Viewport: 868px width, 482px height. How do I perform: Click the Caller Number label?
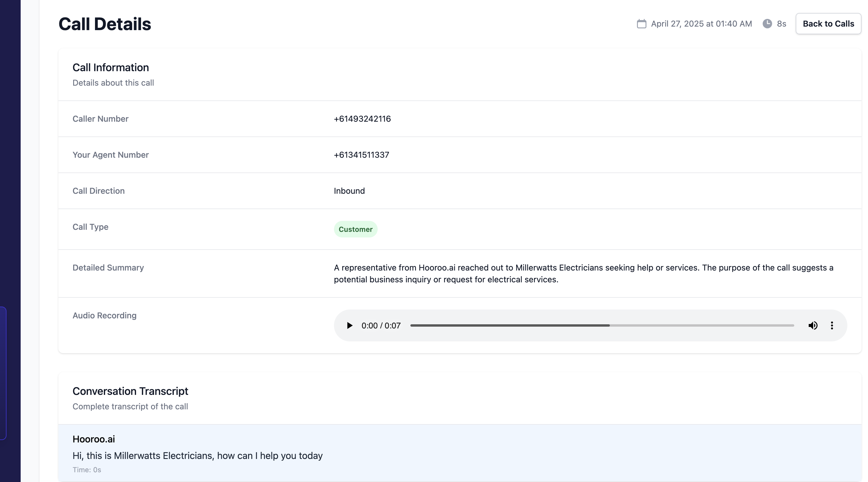coord(100,119)
